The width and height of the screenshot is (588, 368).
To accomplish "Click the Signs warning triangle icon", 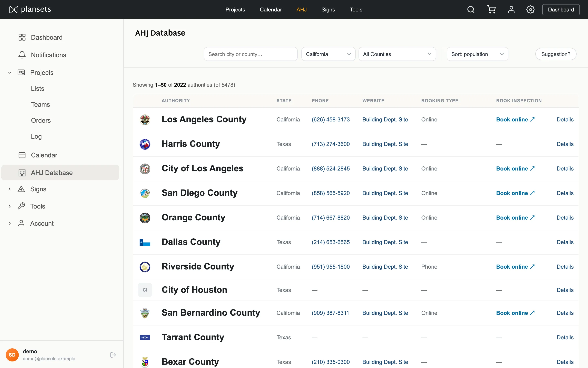I will click(x=21, y=189).
